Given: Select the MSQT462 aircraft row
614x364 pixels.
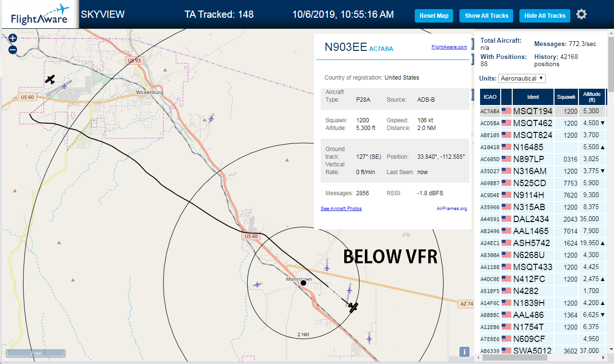Looking at the screenshot, I should [x=543, y=123].
